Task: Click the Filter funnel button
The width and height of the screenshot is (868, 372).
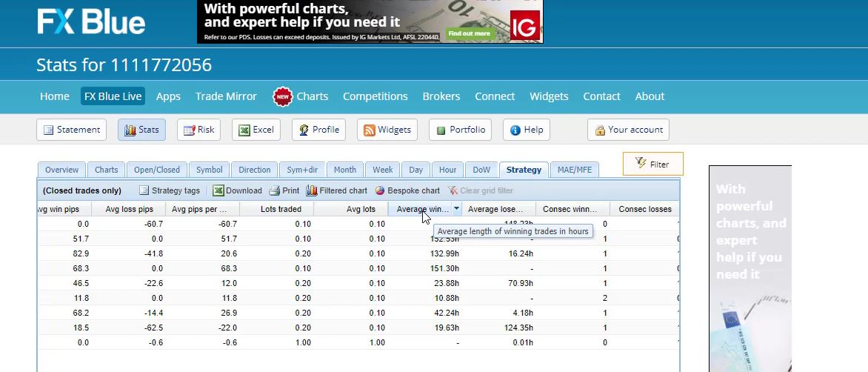Action: (652, 164)
